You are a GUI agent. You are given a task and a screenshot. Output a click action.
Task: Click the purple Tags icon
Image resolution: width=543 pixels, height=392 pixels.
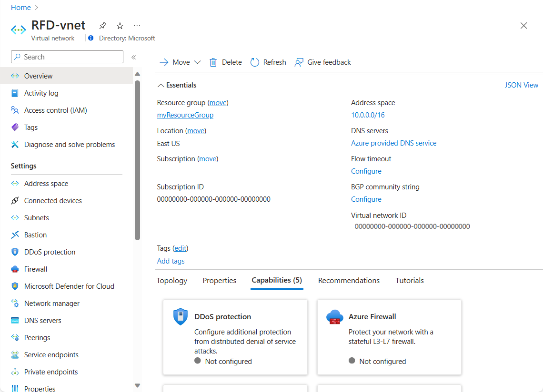pyautogui.click(x=15, y=127)
